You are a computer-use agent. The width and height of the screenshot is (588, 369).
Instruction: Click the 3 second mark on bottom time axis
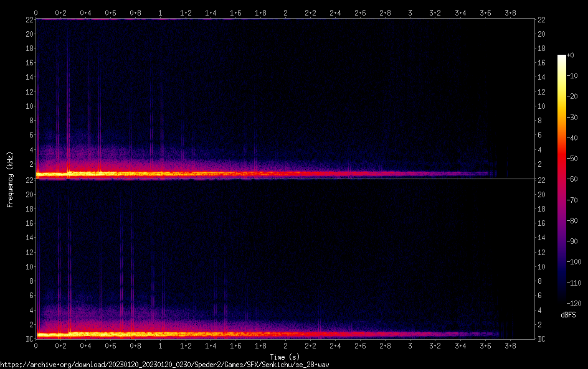[410, 345]
